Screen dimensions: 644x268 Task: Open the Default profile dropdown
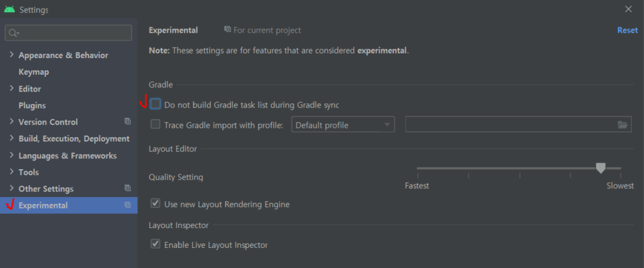tap(343, 124)
